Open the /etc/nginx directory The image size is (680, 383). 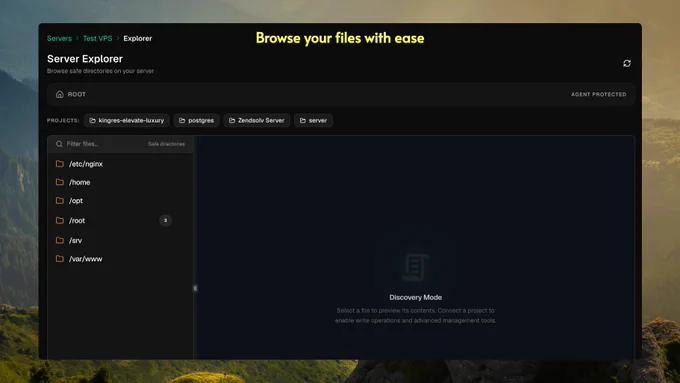pyautogui.click(x=120, y=164)
